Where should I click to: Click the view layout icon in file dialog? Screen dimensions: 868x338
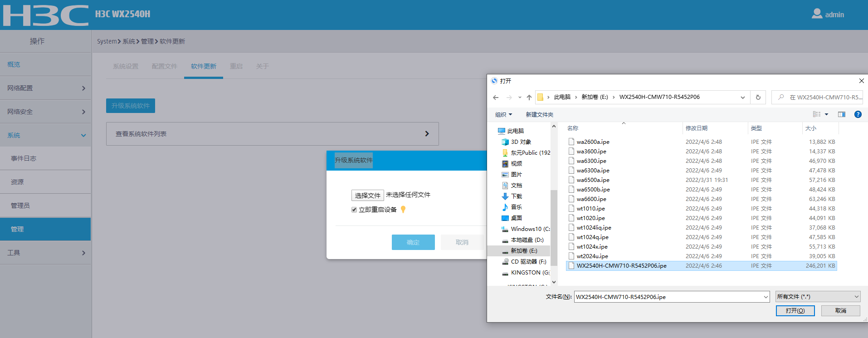(817, 114)
